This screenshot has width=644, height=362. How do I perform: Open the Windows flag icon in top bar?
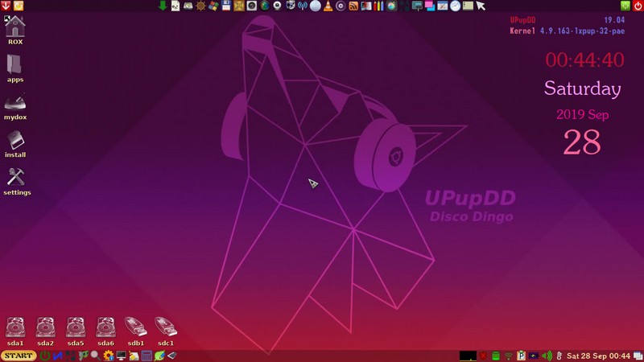[213, 6]
